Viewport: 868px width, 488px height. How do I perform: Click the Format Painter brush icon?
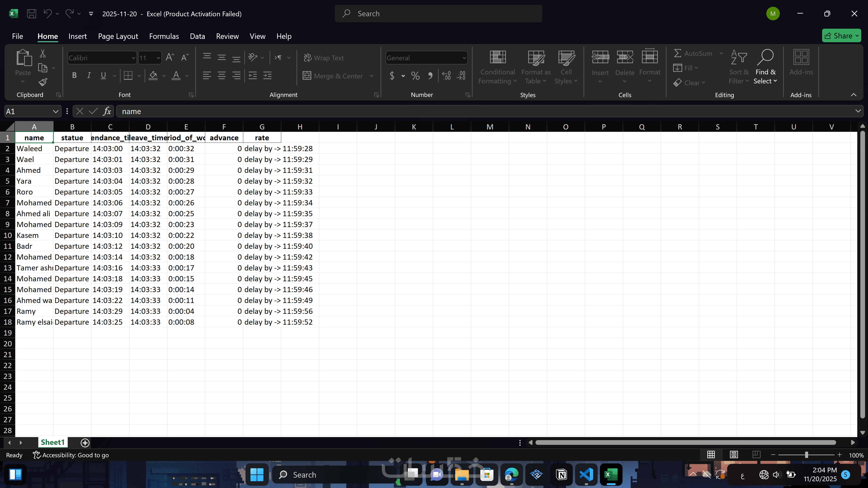(x=43, y=82)
